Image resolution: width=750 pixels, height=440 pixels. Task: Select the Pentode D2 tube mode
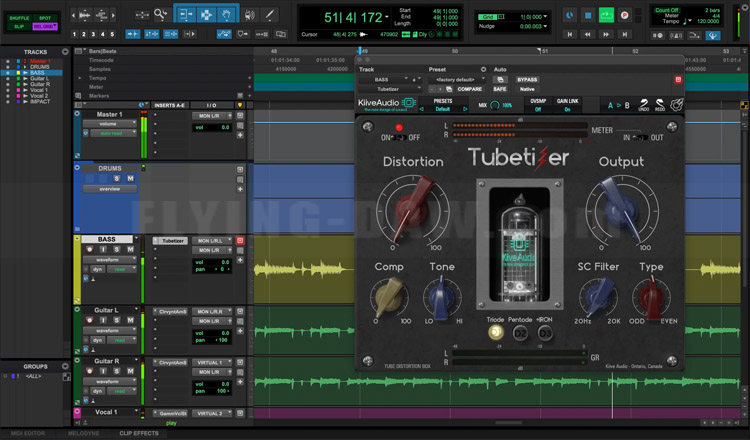tap(520, 332)
